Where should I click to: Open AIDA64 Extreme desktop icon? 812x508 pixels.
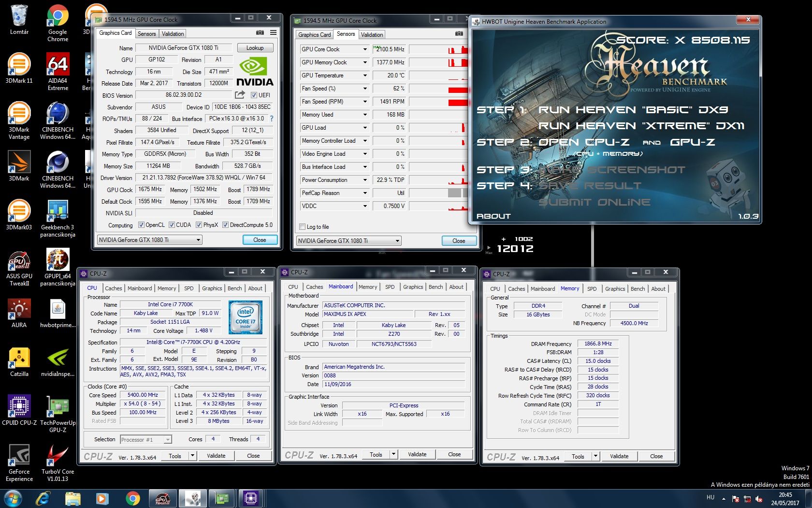tap(58, 72)
